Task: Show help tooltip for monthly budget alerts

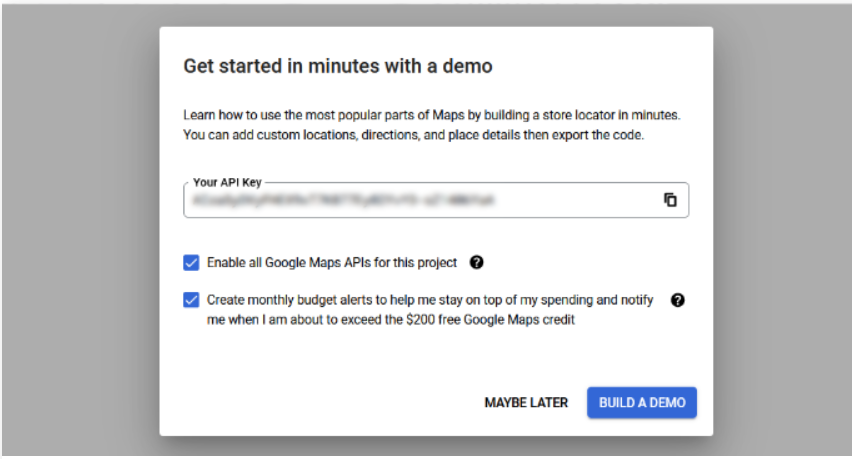Action: pos(677,300)
